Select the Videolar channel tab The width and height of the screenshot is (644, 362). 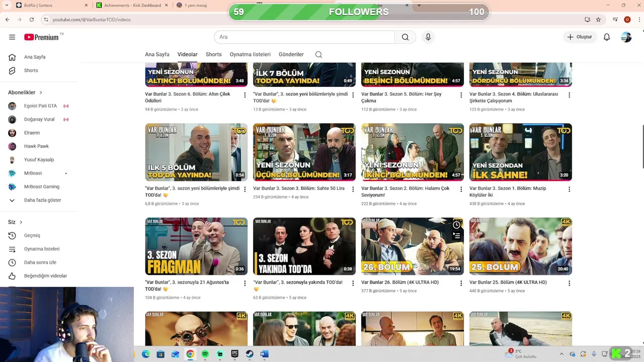click(x=187, y=54)
